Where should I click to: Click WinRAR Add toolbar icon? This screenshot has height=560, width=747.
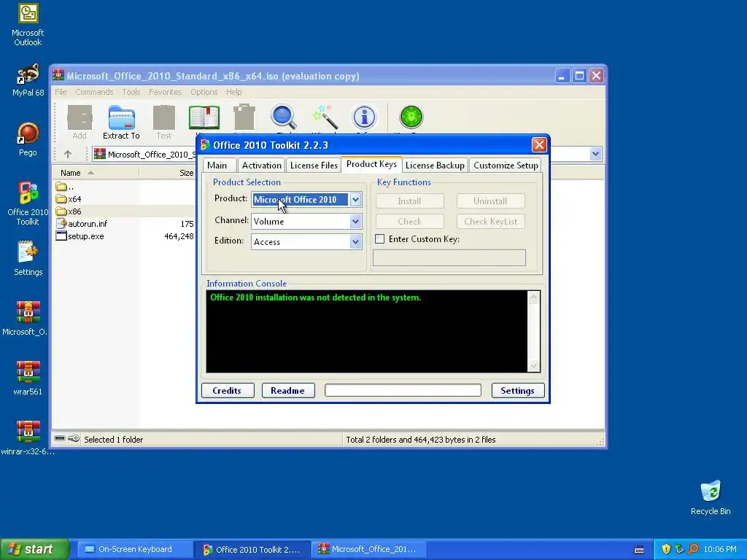pyautogui.click(x=80, y=122)
